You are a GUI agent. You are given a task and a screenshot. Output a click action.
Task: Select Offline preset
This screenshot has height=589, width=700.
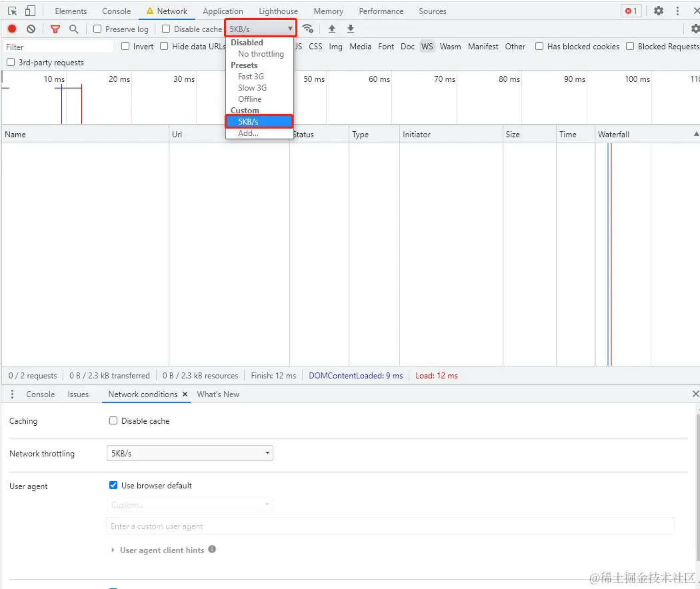(249, 99)
